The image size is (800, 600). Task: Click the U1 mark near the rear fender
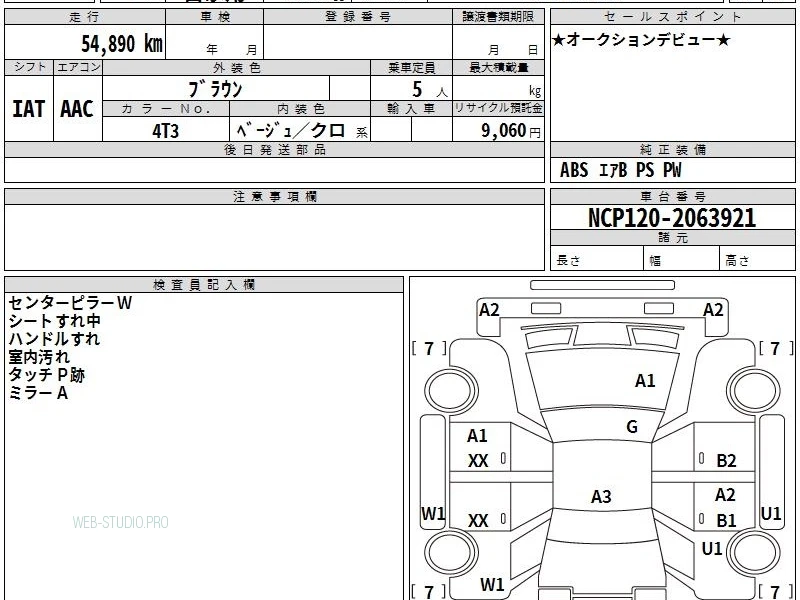point(712,548)
